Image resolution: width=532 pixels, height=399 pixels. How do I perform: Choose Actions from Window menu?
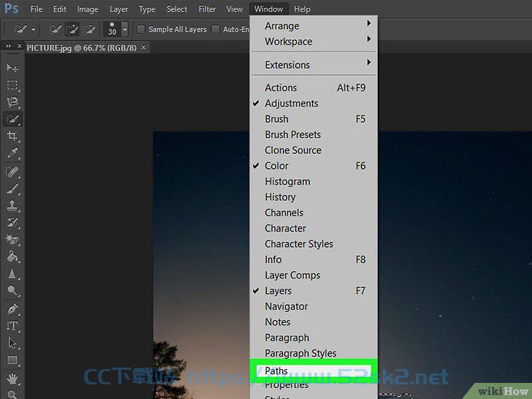pyautogui.click(x=314, y=88)
